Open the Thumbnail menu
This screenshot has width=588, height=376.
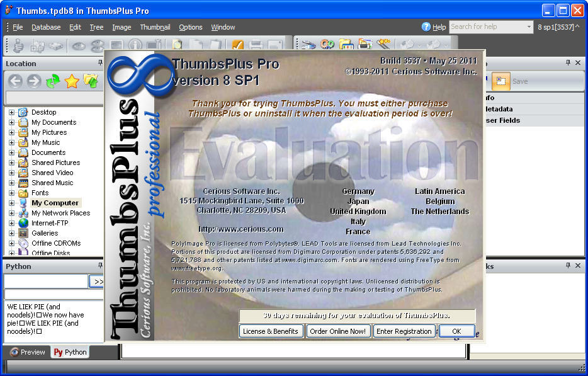click(155, 27)
